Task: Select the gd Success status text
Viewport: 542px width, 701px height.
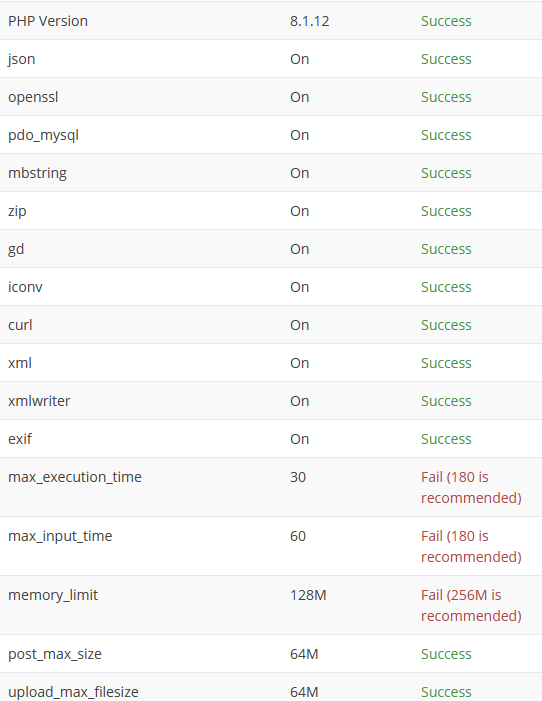Action: point(446,249)
